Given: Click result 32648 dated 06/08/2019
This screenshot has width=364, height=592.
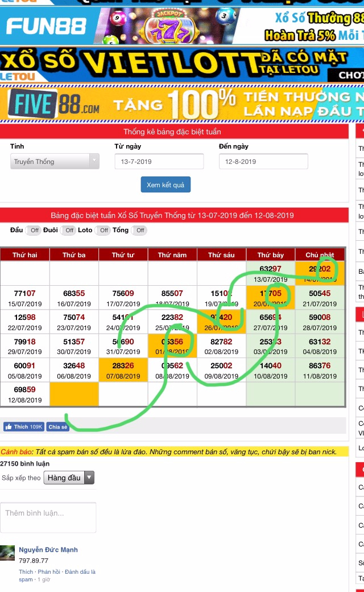Looking at the screenshot, I should [x=74, y=366].
